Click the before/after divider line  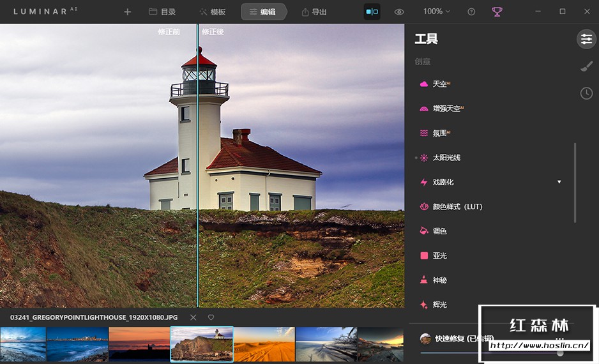(x=197, y=165)
